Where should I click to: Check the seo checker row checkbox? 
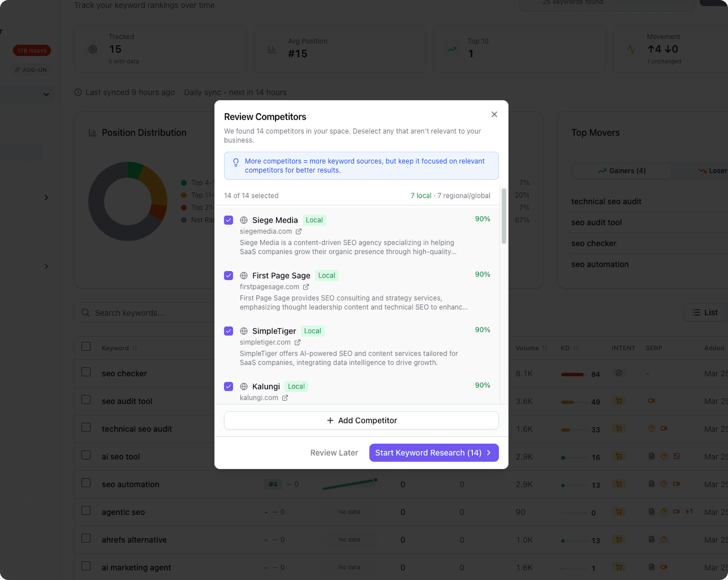point(86,371)
